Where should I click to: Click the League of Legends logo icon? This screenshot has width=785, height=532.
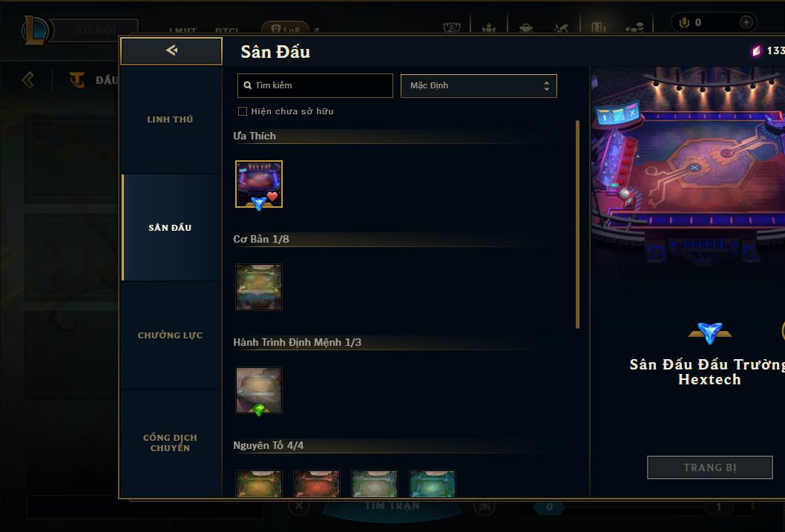36,30
